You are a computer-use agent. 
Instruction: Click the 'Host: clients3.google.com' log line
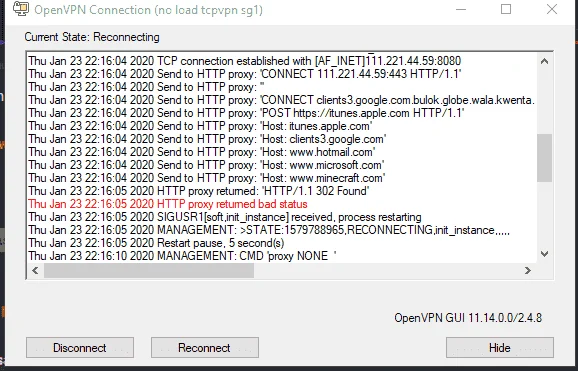[x=208, y=139]
